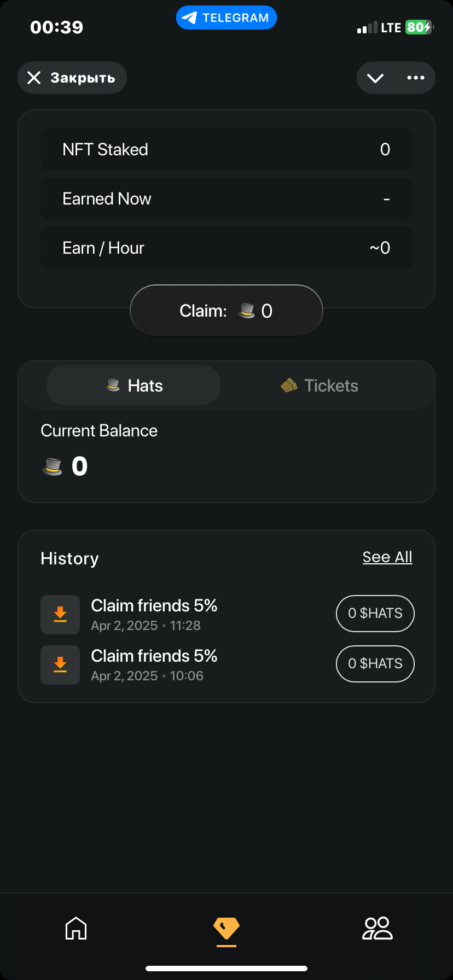The height and width of the screenshot is (980, 453).
Task: Select the diamond wallet icon in bottom bar
Action: [226, 928]
